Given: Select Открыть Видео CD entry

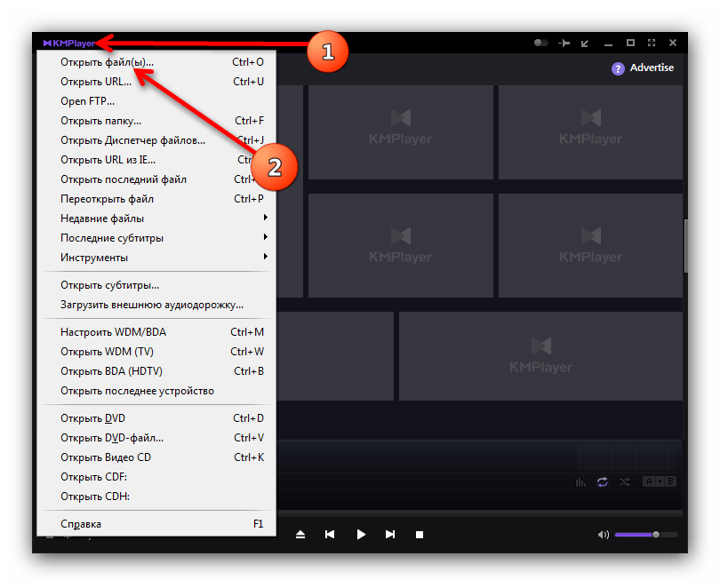Looking at the screenshot, I should pyautogui.click(x=156, y=457).
